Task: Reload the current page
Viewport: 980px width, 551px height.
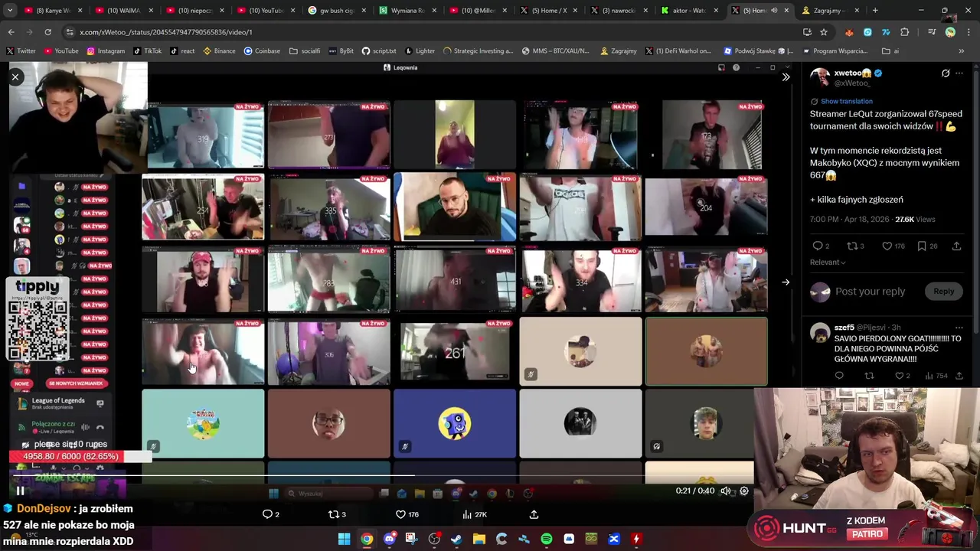Action: pyautogui.click(x=47, y=32)
